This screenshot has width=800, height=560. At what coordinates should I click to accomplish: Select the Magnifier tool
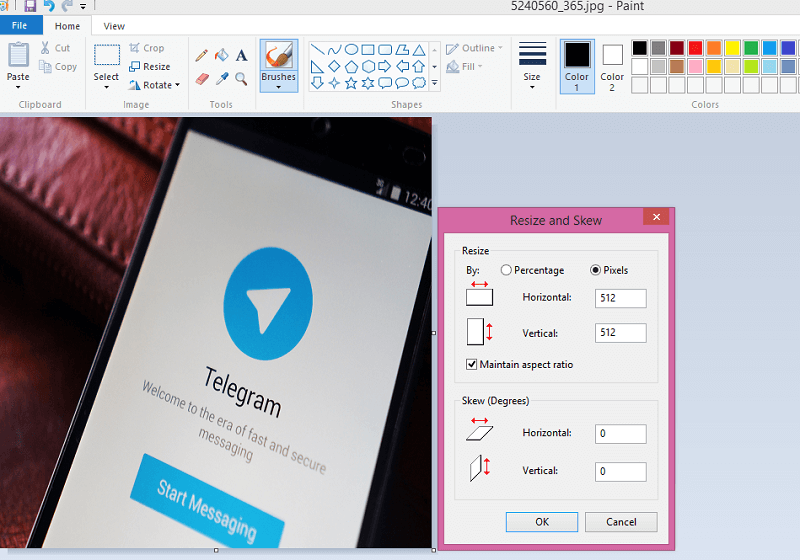[241, 79]
